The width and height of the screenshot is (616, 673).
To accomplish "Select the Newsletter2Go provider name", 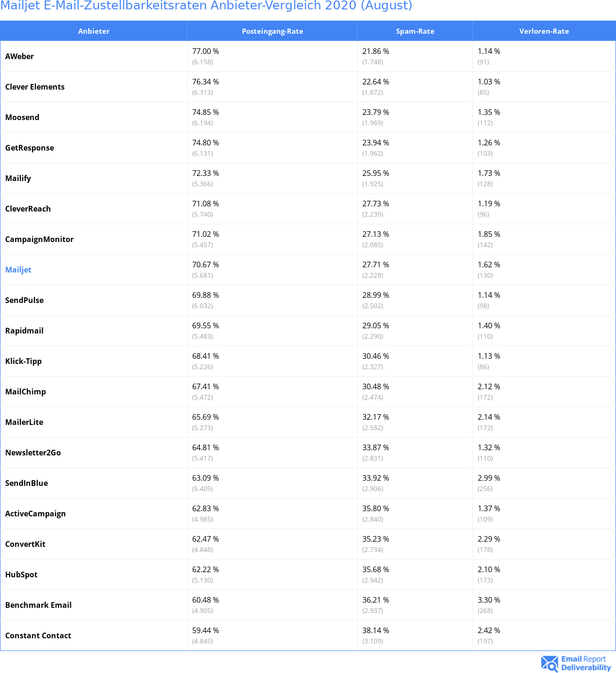I will pyautogui.click(x=33, y=453).
